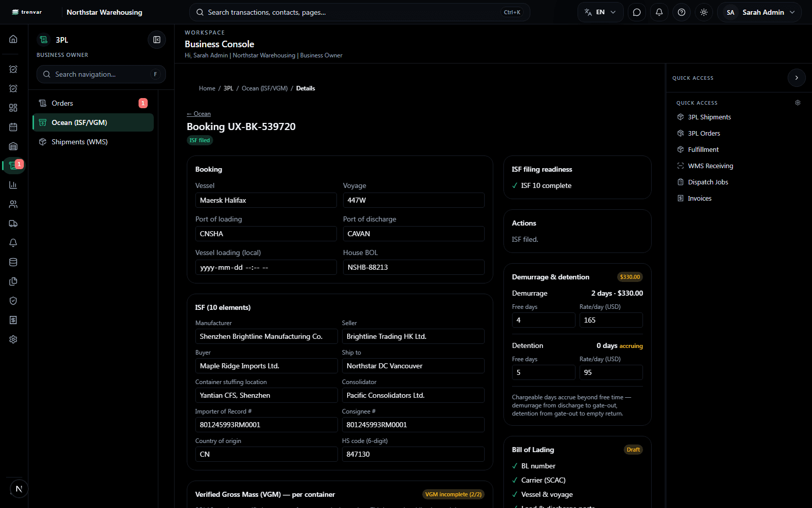
Task: Click the Buyer field Maple Ridge Imports
Action: (266, 366)
